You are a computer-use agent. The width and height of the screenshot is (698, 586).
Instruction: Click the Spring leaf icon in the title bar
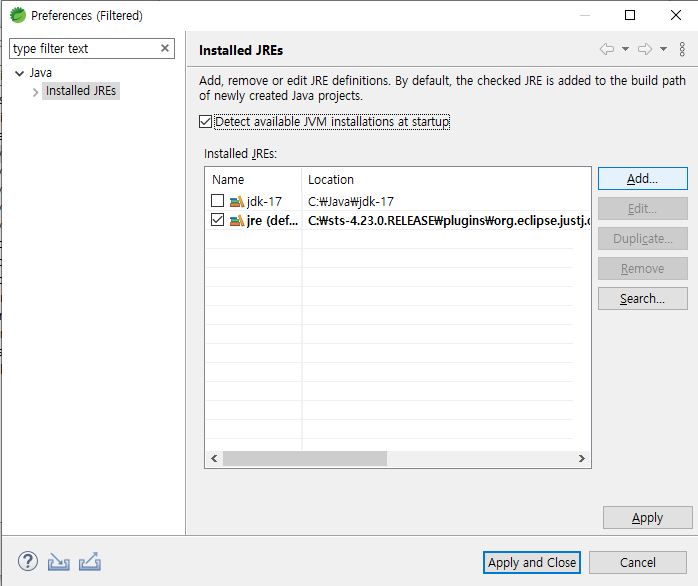pos(18,15)
